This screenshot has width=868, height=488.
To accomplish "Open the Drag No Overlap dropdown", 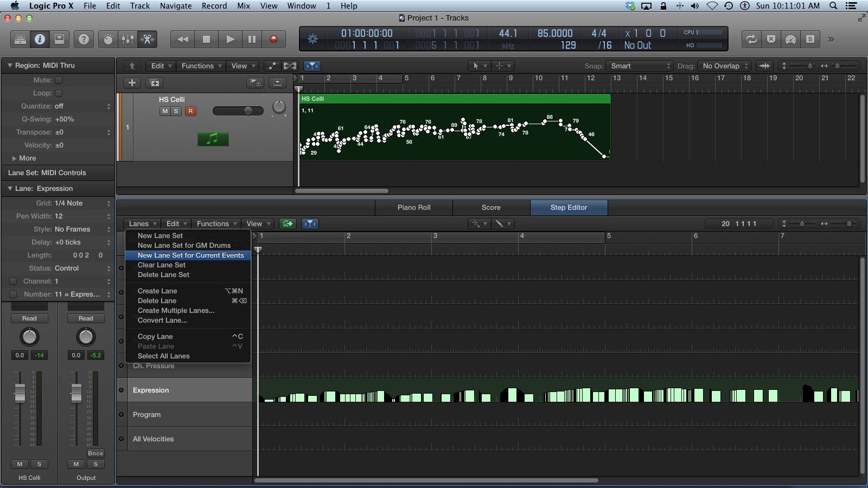I will click(724, 66).
